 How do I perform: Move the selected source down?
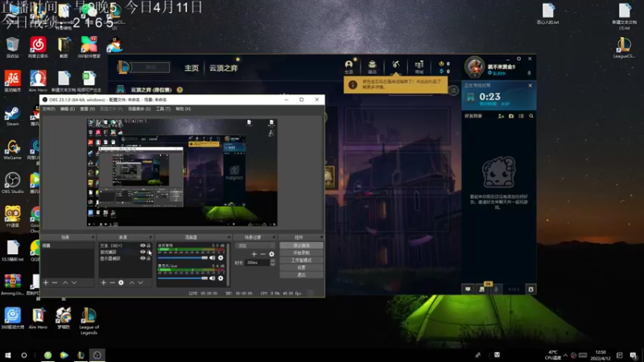pyautogui.click(x=140, y=283)
